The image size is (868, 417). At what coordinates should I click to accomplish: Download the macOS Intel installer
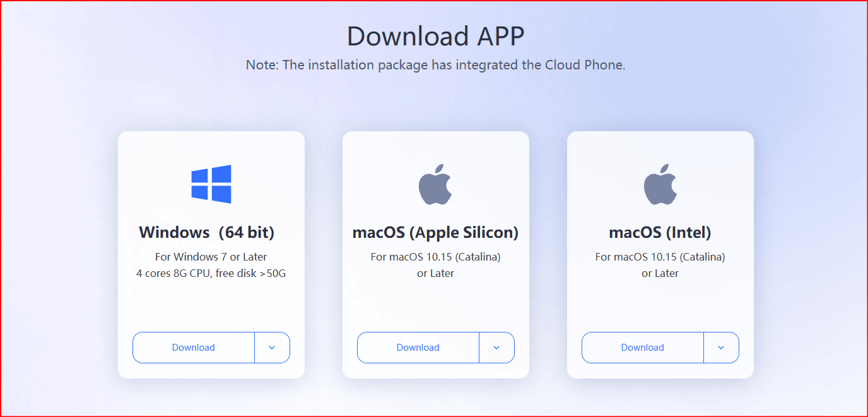tap(643, 348)
